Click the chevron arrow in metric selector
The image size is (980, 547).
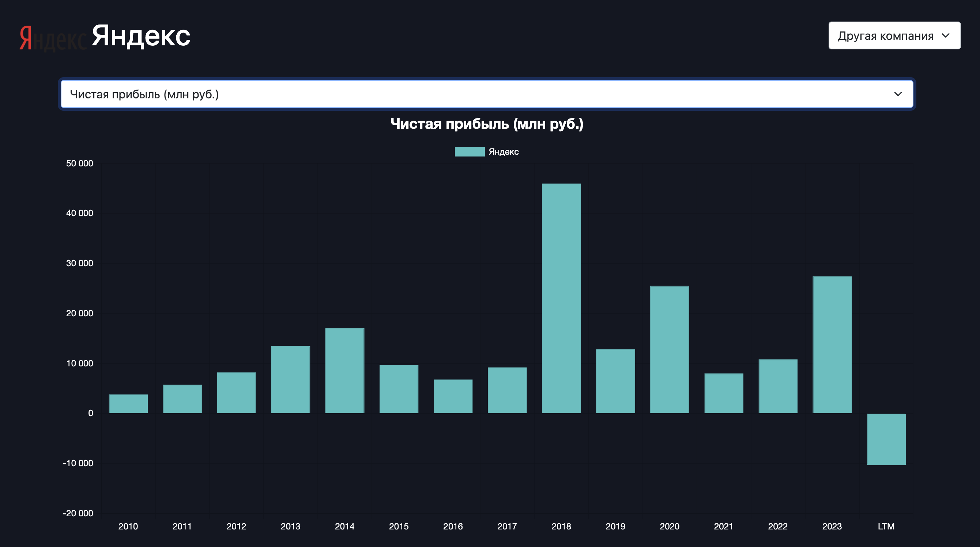point(898,94)
